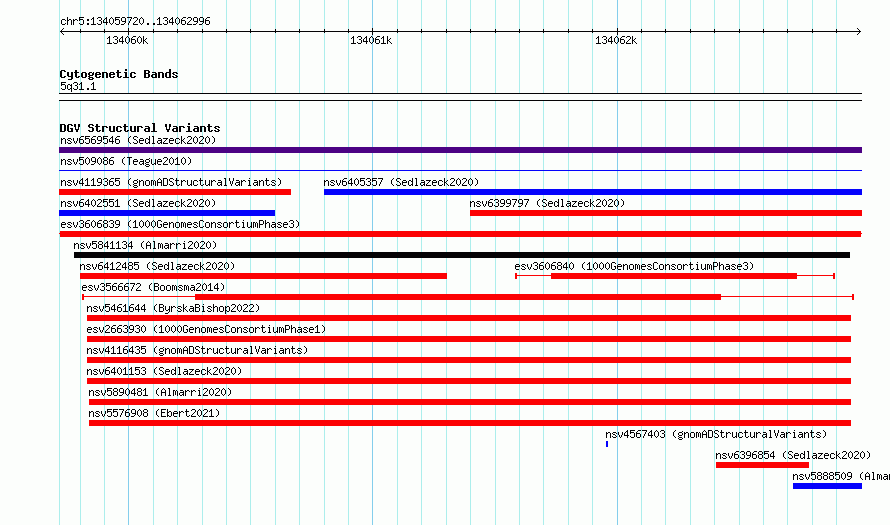Click the Cytogenetic Bands track title
This screenshot has height=525, width=890.
coord(119,74)
